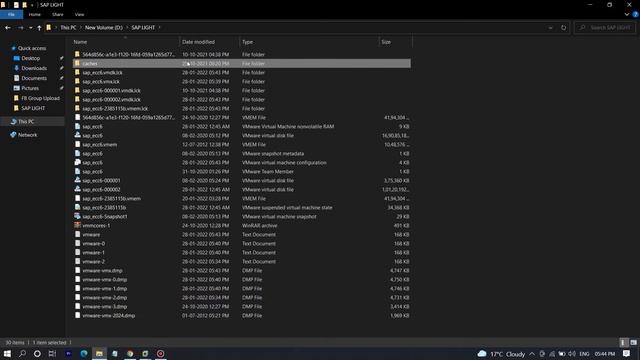Open the Share ribbon tab
Image resolution: width=640 pixels, height=360 pixels.
pos(58,14)
